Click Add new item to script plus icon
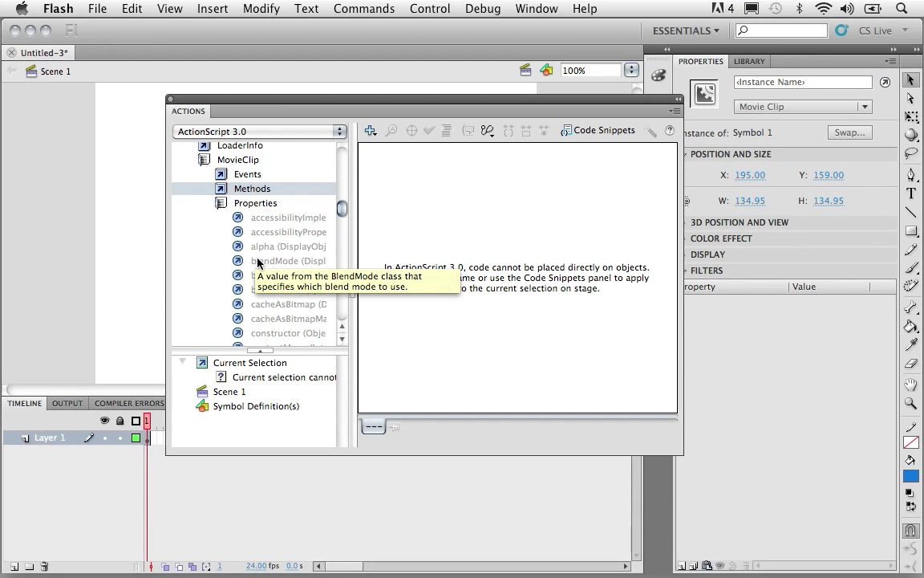The image size is (924, 578). [370, 130]
